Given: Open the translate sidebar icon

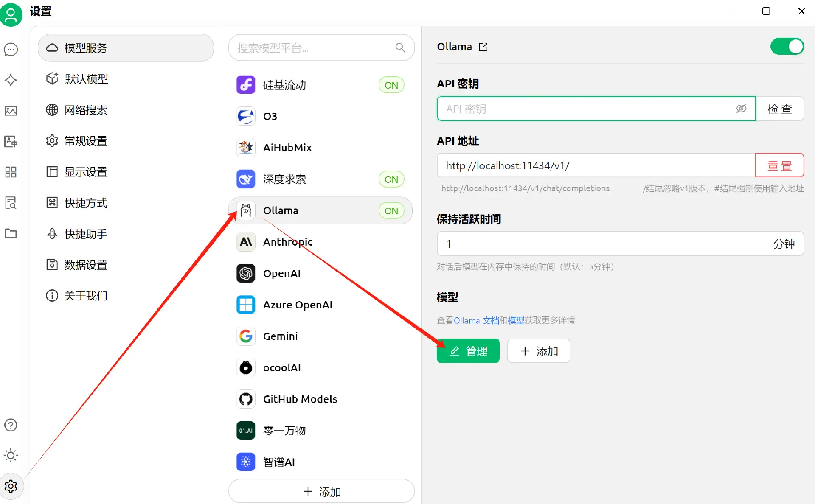Looking at the screenshot, I should point(11,141).
